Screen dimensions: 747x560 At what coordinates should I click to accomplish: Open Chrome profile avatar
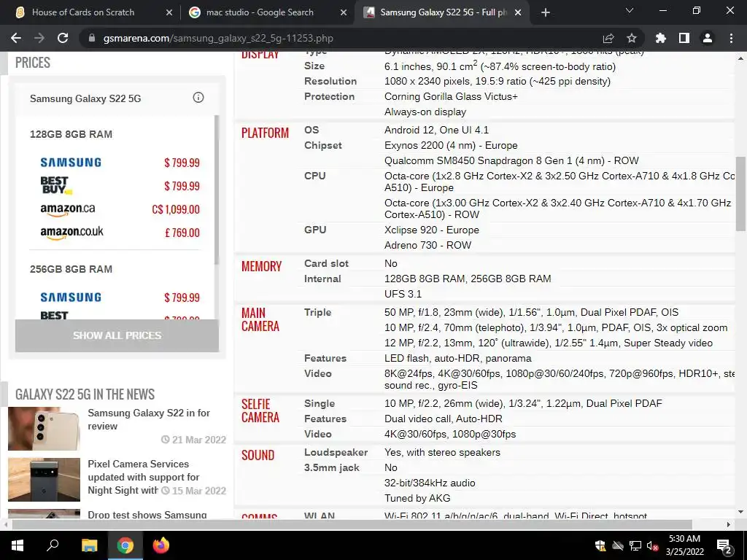708,38
